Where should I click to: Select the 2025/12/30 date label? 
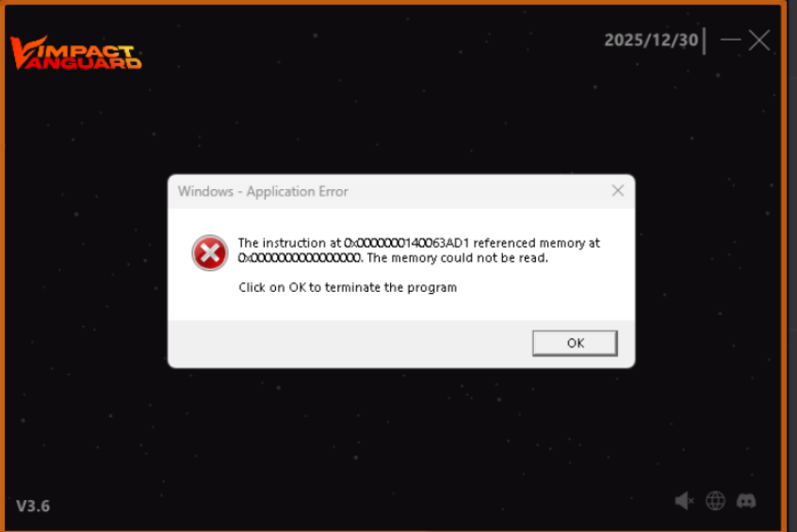point(651,40)
